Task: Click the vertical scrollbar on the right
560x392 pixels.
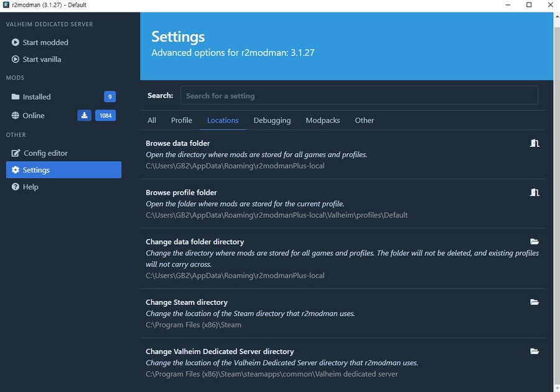Action: coord(556,187)
